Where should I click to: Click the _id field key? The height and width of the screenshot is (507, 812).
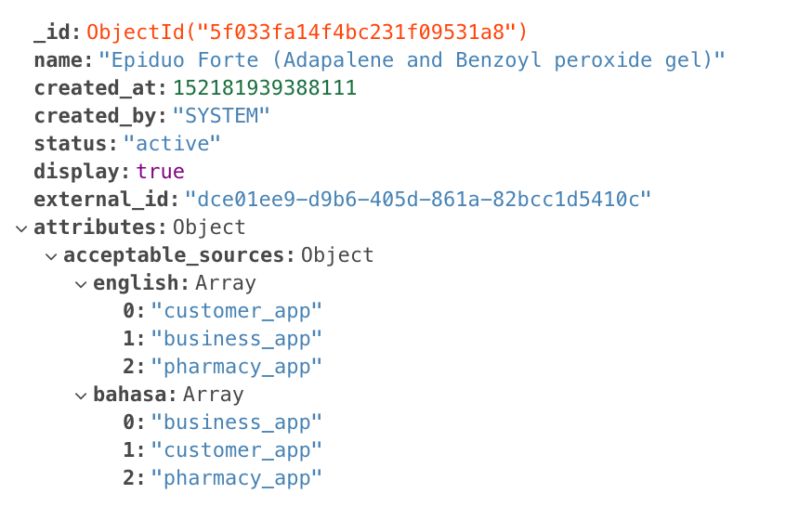(x=53, y=32)
